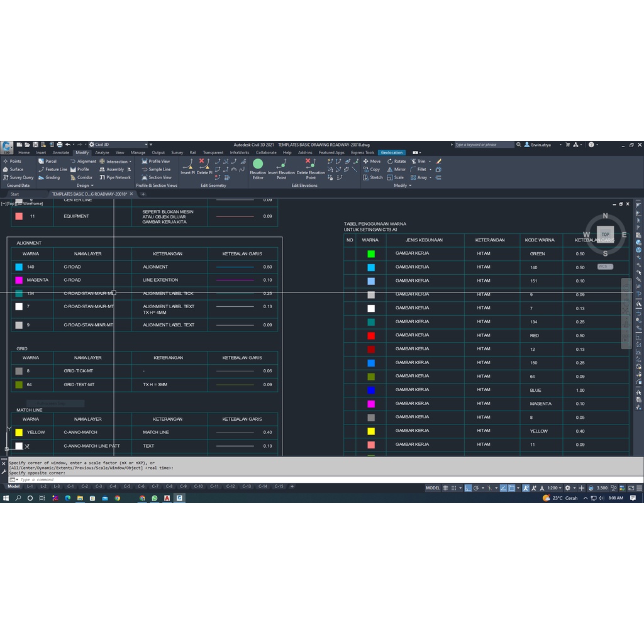This screenshot has height=644, width=644.
Task: Open Survey Query tool
Action: 18,177
